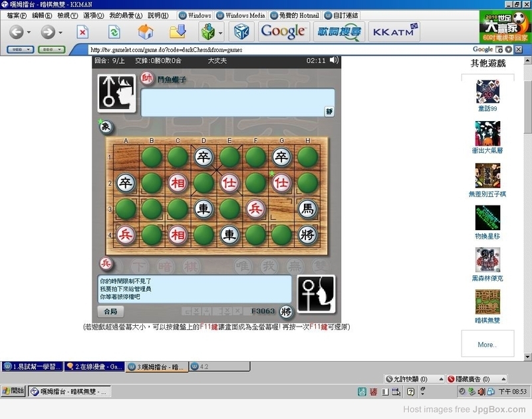
Task: Switch to the 2.在線漫畫 tab
Action: pyautogui.click(x=94, y=366)
